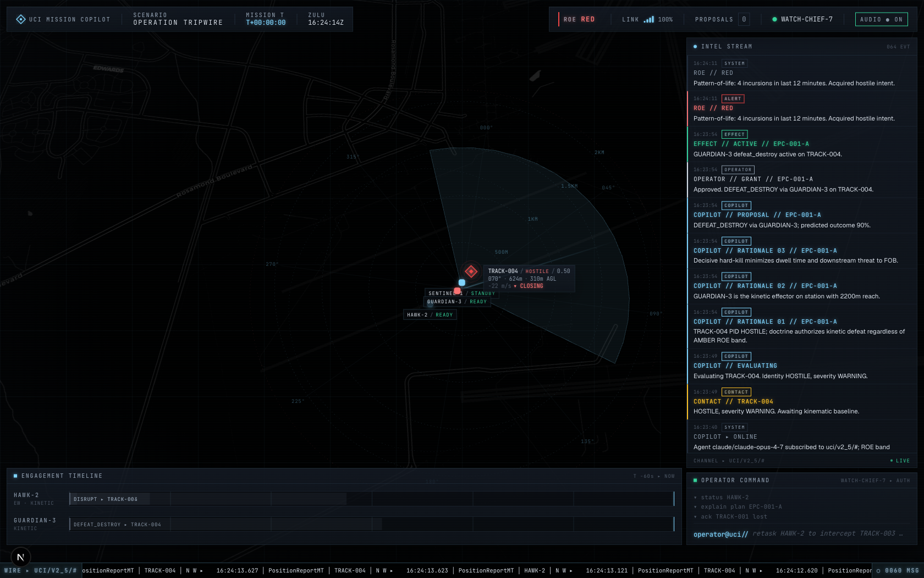This screenshot has height=578, width=924.
Task: Select the HAWK-2 EW · KINETIC timeline row label
Action: pos(34,499)
